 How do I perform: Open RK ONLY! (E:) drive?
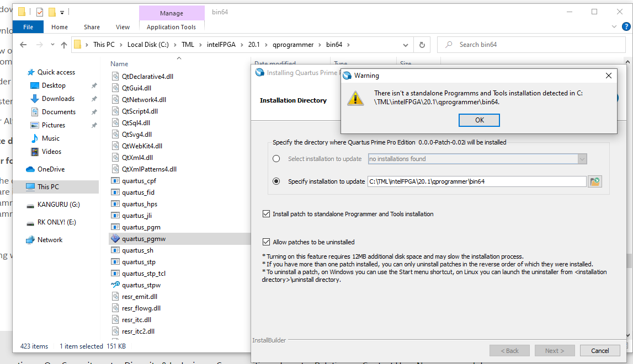click(x=56, y=222)
